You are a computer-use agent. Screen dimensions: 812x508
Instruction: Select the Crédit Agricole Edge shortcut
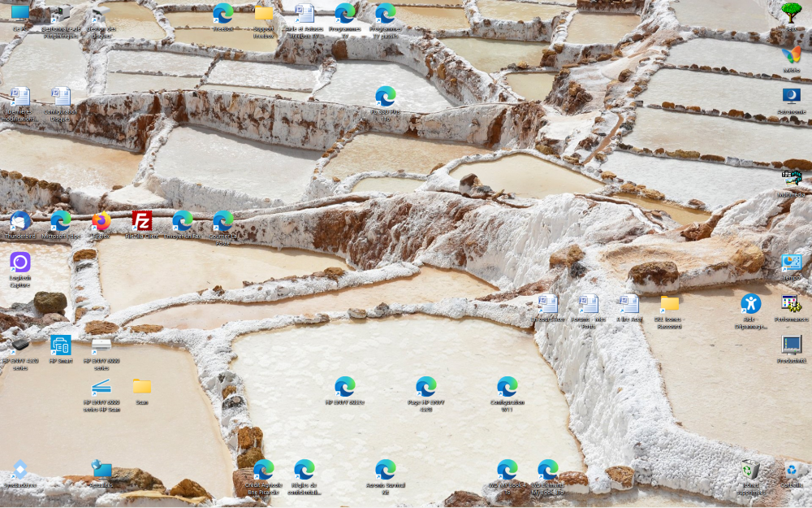point(263,470)
